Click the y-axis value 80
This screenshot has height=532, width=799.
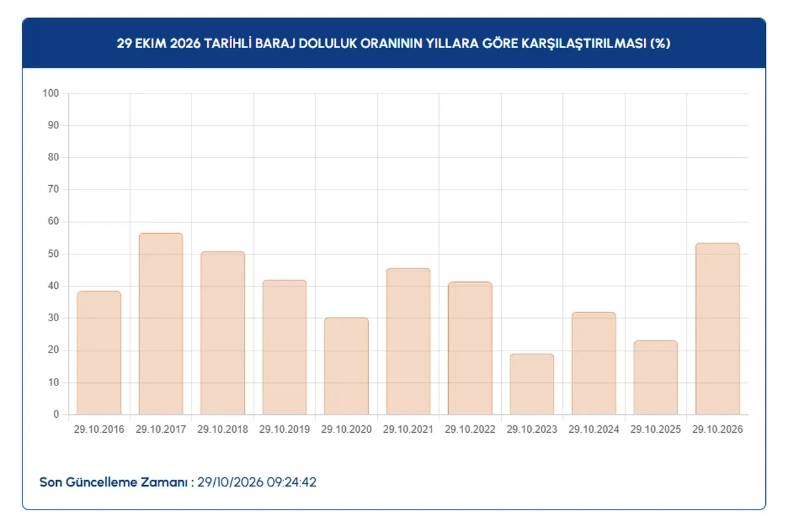(53, 158)
